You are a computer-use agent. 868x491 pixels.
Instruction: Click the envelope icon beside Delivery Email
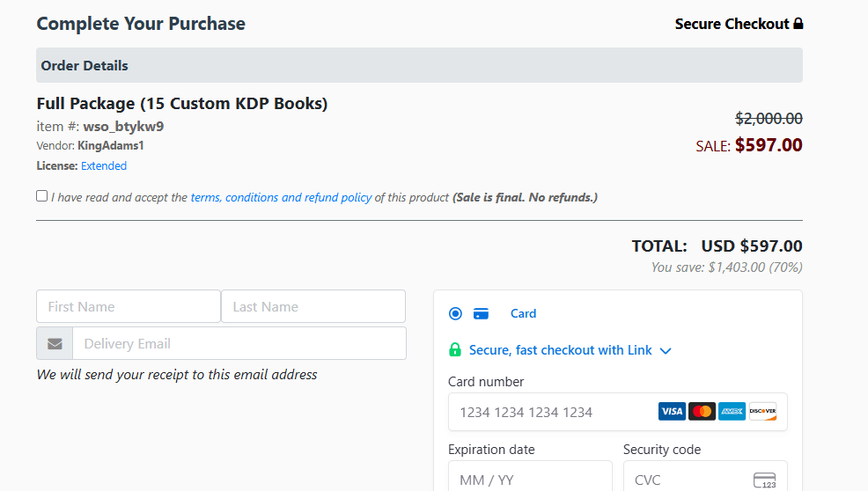click(55, 344)
